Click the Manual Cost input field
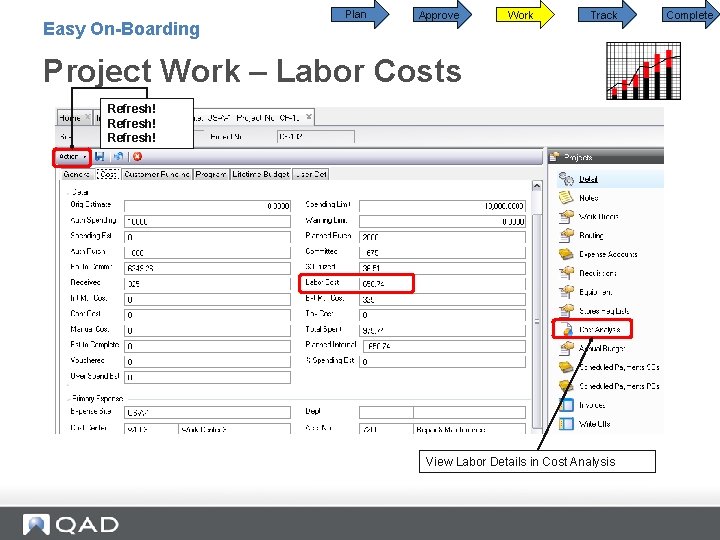 tap(207, 330)
